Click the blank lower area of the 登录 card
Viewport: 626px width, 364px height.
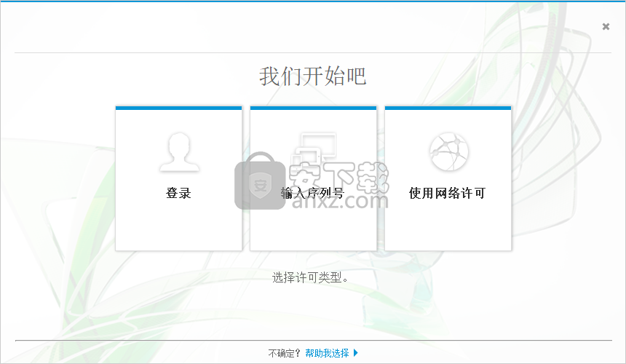click(178, 229)
